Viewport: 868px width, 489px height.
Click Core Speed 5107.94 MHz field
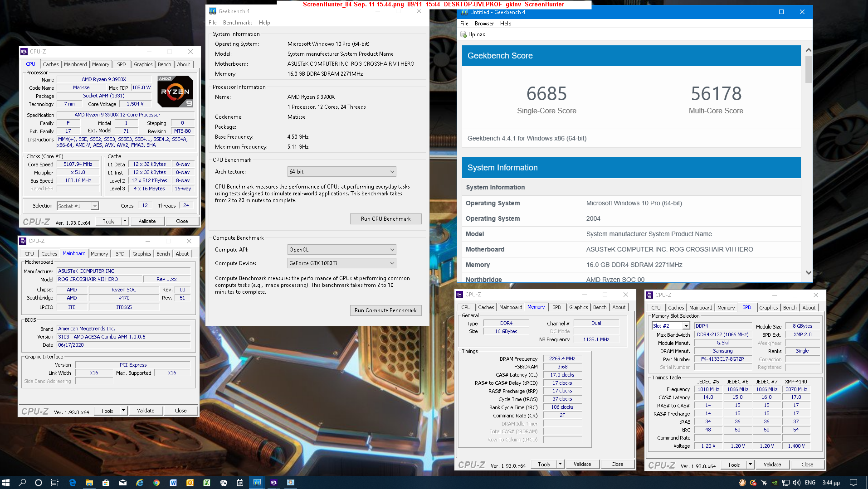[78, 165]
